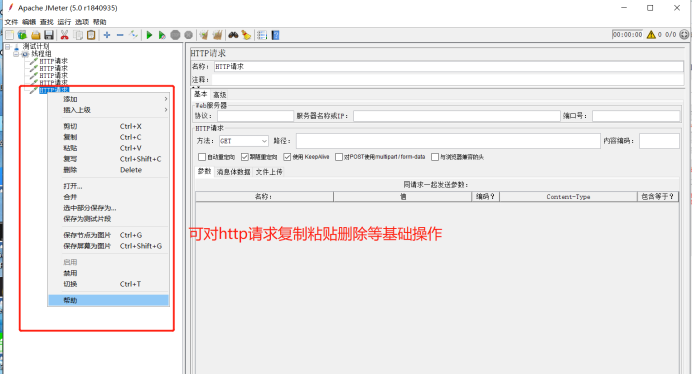Image resolution: width=692 pixels, height=374 pixels.
Task: Click the 服务器名称或IP input field
Action: (x=457, y=116)
